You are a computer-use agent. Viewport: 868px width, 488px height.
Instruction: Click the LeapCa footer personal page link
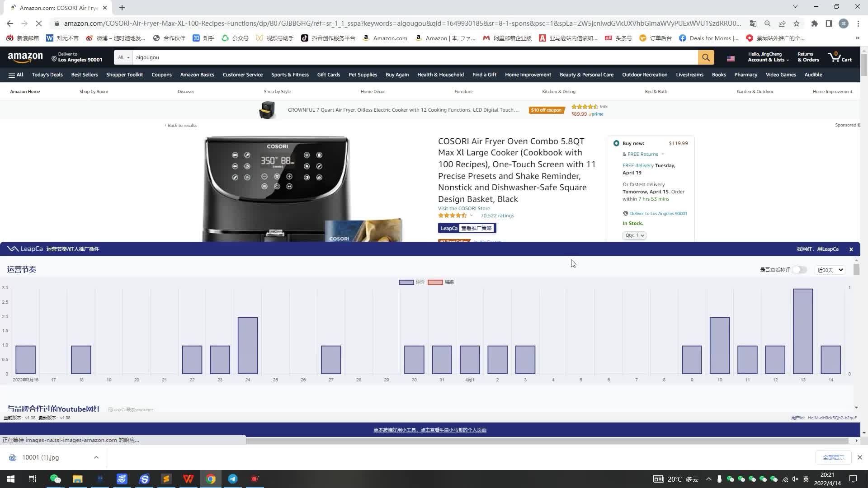429,430
